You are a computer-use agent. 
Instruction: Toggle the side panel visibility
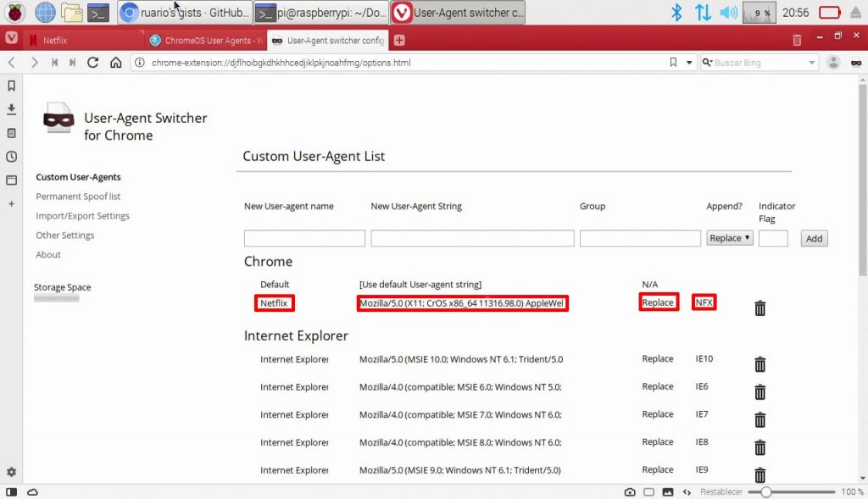[x=11, y=492]
